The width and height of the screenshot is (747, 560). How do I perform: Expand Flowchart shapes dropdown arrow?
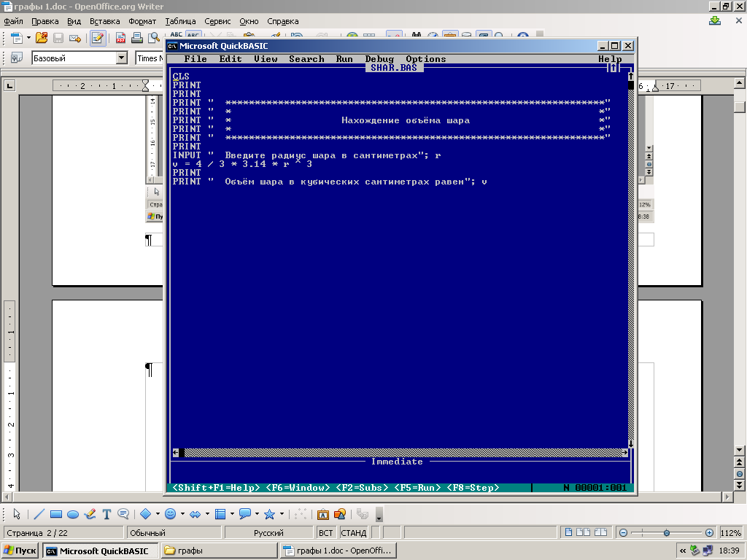pos(232,514)
